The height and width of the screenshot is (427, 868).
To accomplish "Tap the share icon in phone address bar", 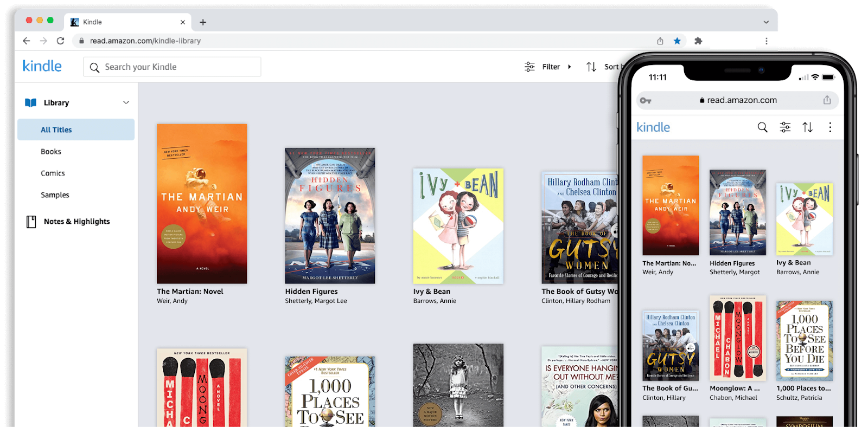I will pos(827,100).
